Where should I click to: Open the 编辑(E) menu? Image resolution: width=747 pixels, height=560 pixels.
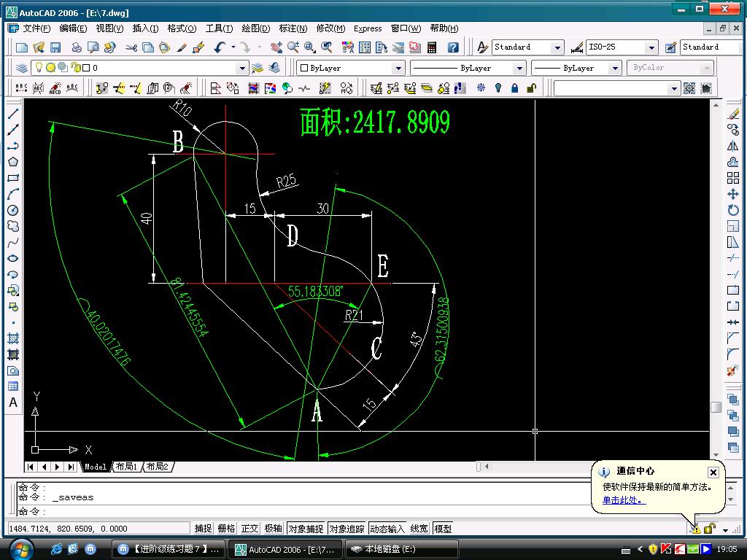tap(73, 28)
